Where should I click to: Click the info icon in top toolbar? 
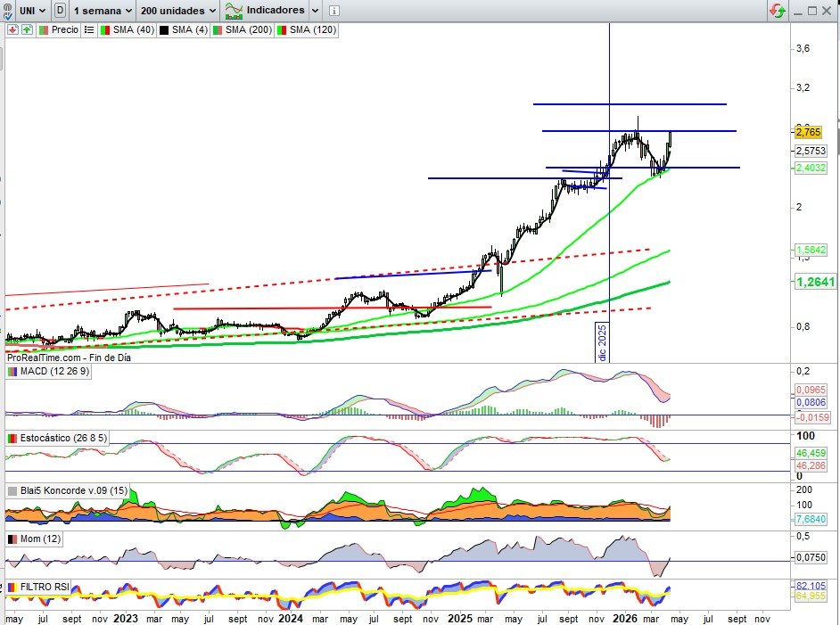[x=334, y=10]
